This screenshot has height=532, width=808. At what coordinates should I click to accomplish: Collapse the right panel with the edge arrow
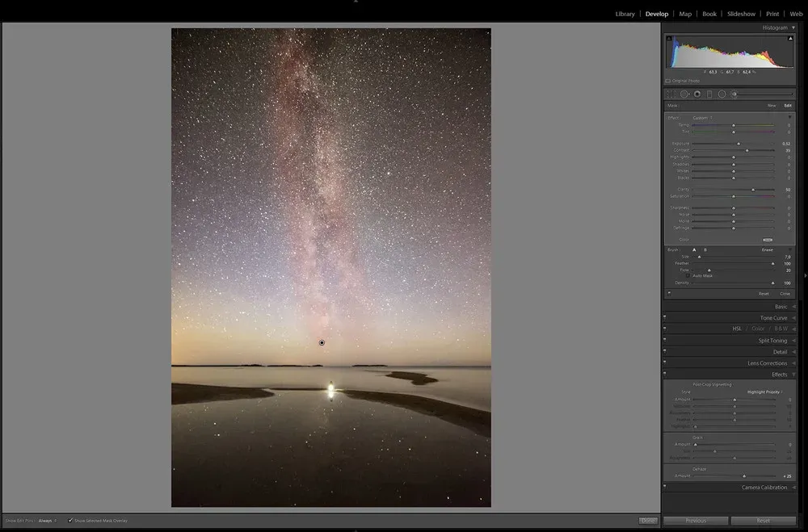[x=805, y=276]
